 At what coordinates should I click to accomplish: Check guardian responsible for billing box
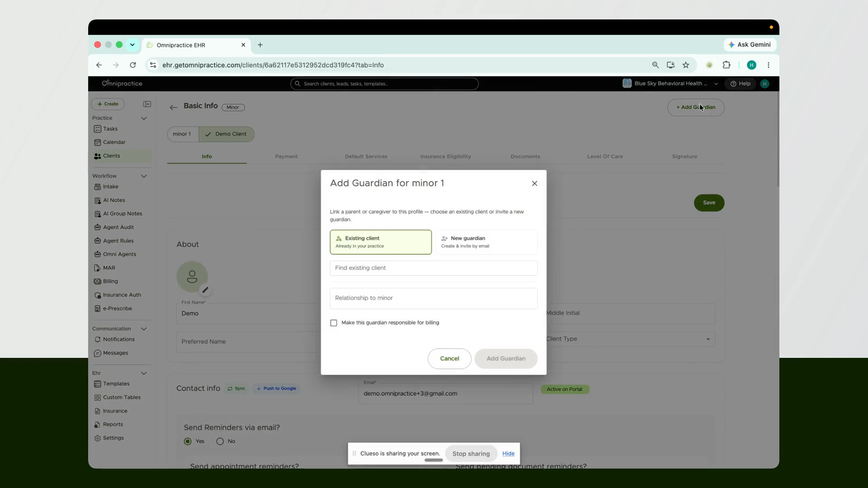(334, 323)
